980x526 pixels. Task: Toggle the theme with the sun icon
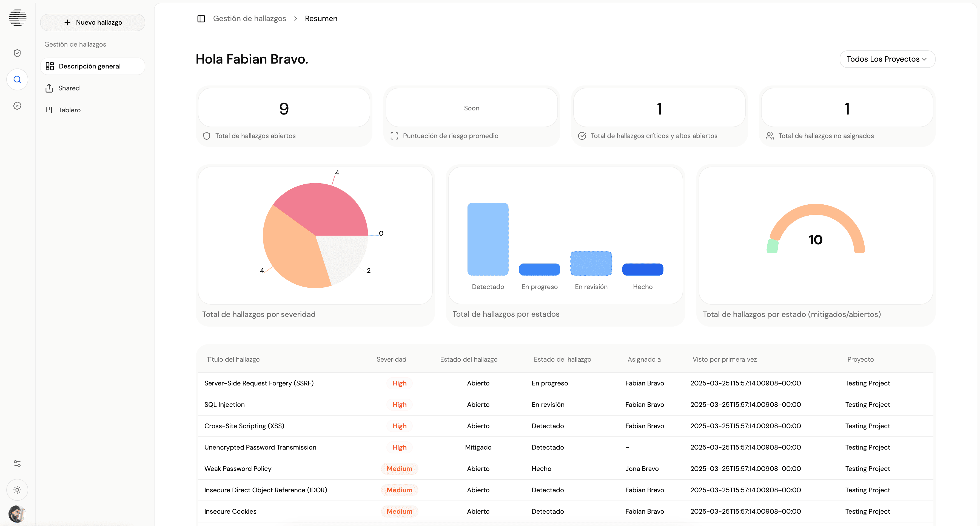17,490
